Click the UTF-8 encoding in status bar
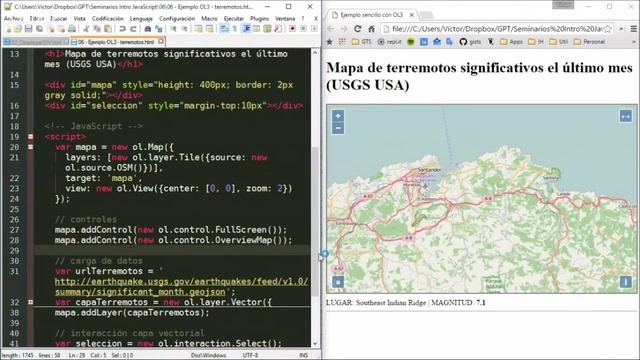The height and width of the screenshot is (360, 640). click(x=250, y=356)
